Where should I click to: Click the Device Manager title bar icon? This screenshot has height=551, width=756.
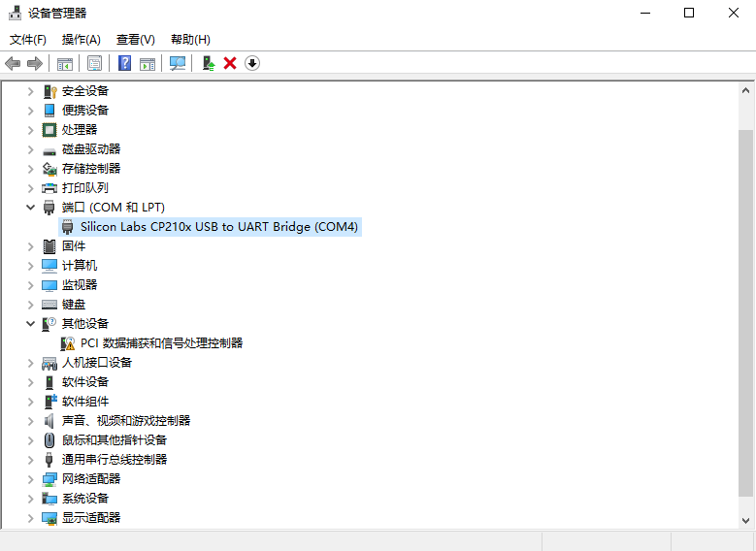(16, 13)
